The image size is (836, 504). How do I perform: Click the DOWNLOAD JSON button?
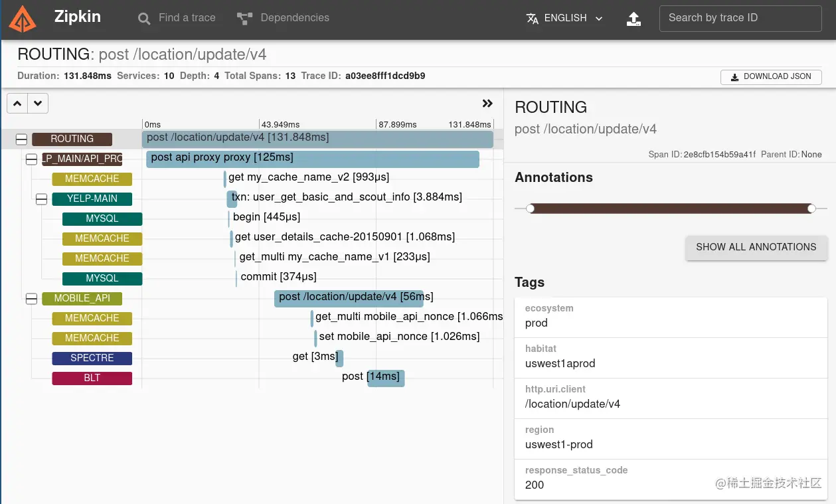tap(771, 77)
